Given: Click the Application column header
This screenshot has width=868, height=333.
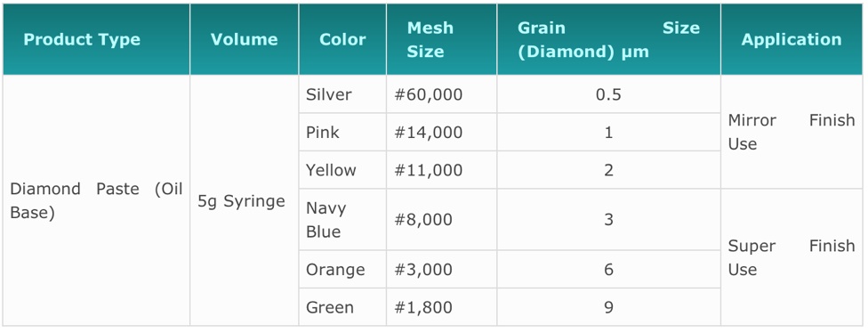Looking at the screenshot, I should click(792, 39).
